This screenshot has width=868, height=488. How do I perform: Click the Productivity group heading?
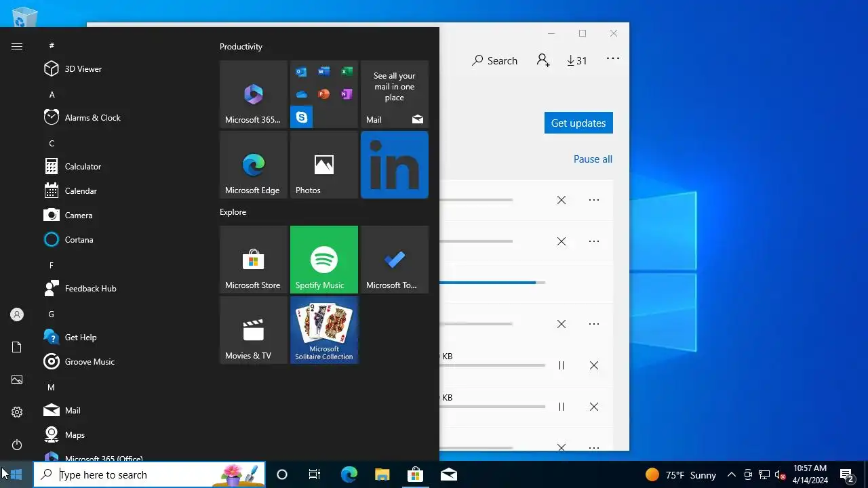point(241,47)
